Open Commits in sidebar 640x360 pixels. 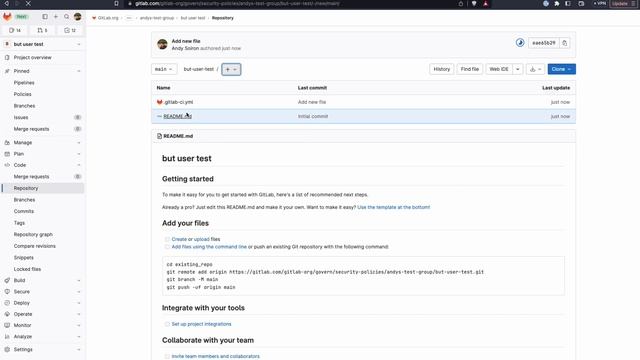(x=43, y=211)
